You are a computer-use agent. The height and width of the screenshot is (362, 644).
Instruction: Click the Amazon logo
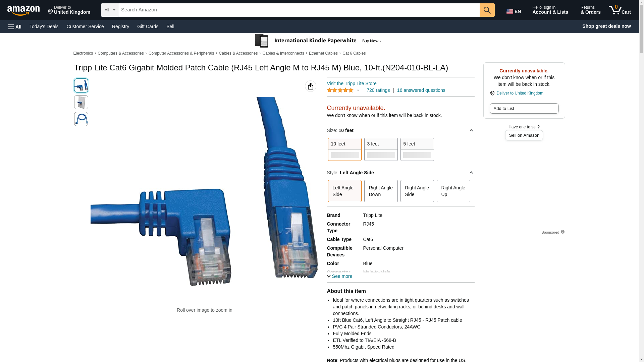(23, 10)
